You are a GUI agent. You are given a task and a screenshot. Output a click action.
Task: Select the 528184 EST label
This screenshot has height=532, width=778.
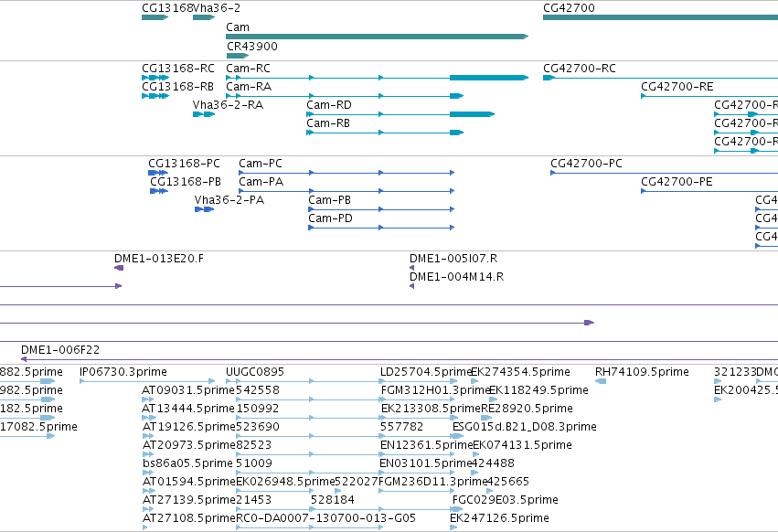[333, 501]
